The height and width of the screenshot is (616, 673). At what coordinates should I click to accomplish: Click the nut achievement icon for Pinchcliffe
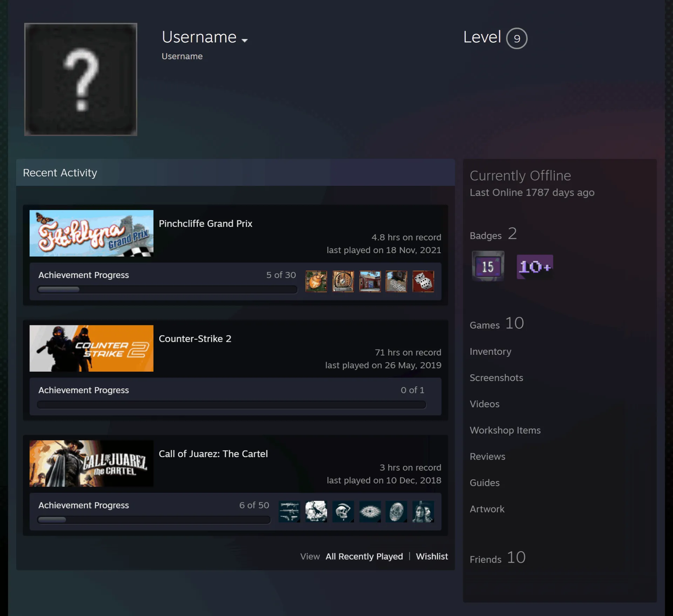[x=316, y=281]
